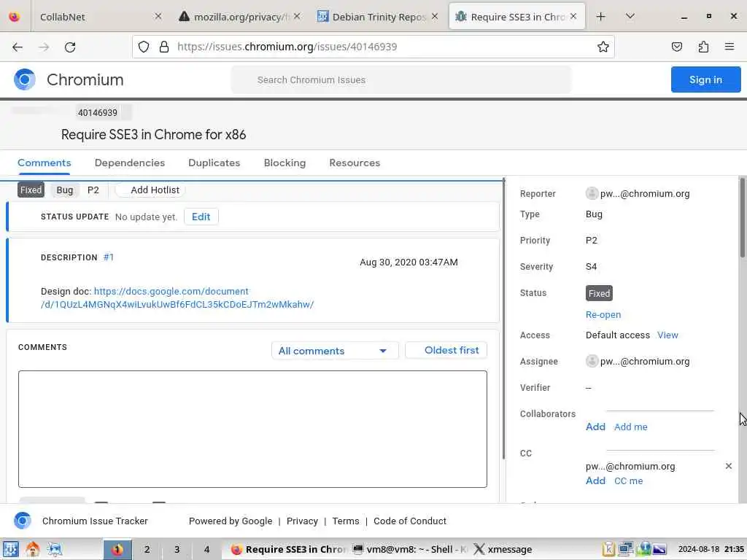This screenshot has height=560, width=747.
Task: Open the Blocking tab
Action: 285,163
